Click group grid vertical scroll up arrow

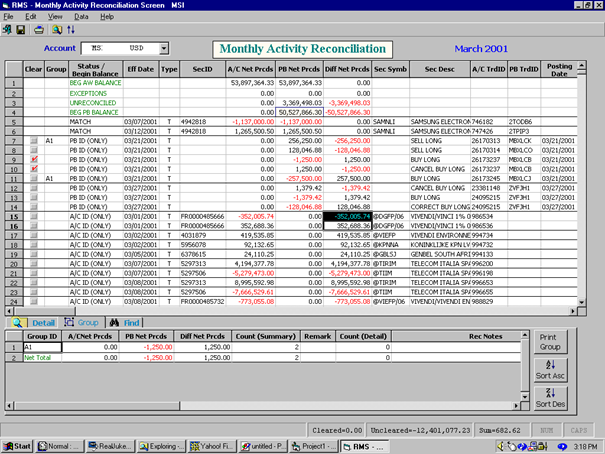525,334
